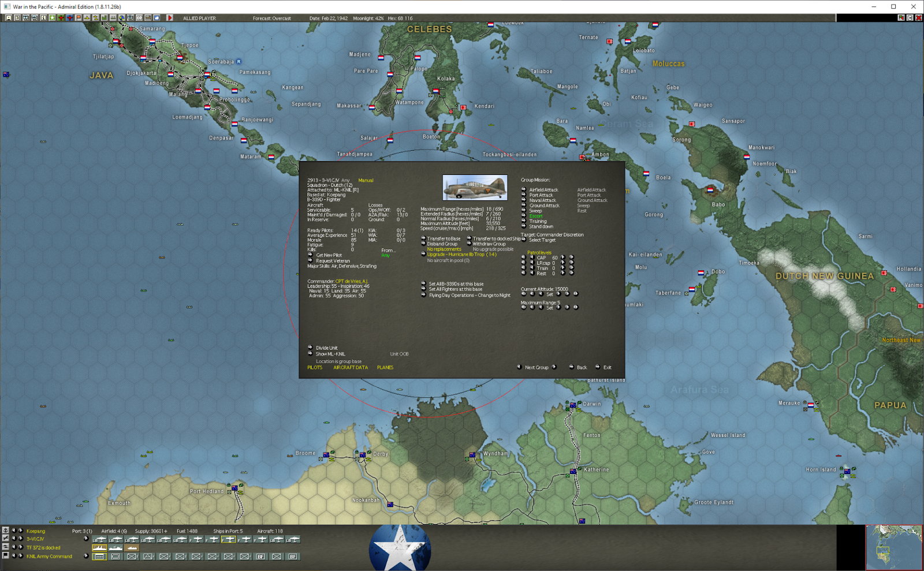The image size is (924, 571).
Task: Lower LRcap with the arrow left beside LRcap label
Action: coord(532,263)
